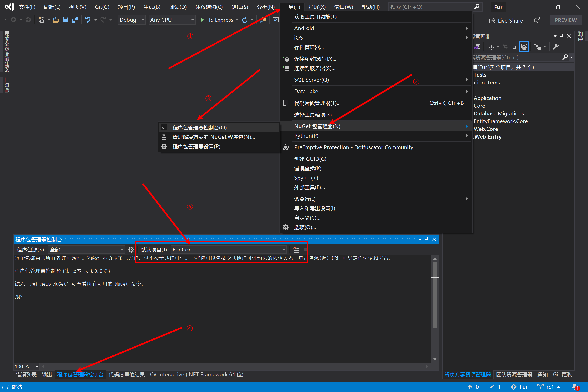This screenshot has height=392, width=588.
Task: Click the Open File folder icon
Action: pyautogui.click(x=56, y=20)
